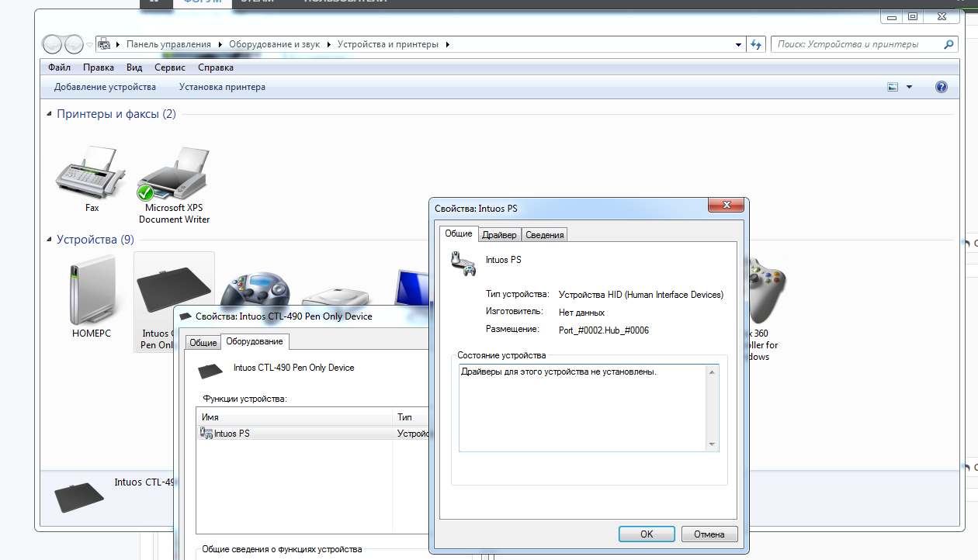Screen dimensions: 978x560
Task: Switch to Драйвер tab in Intuos PS
Action: point(499,234)
